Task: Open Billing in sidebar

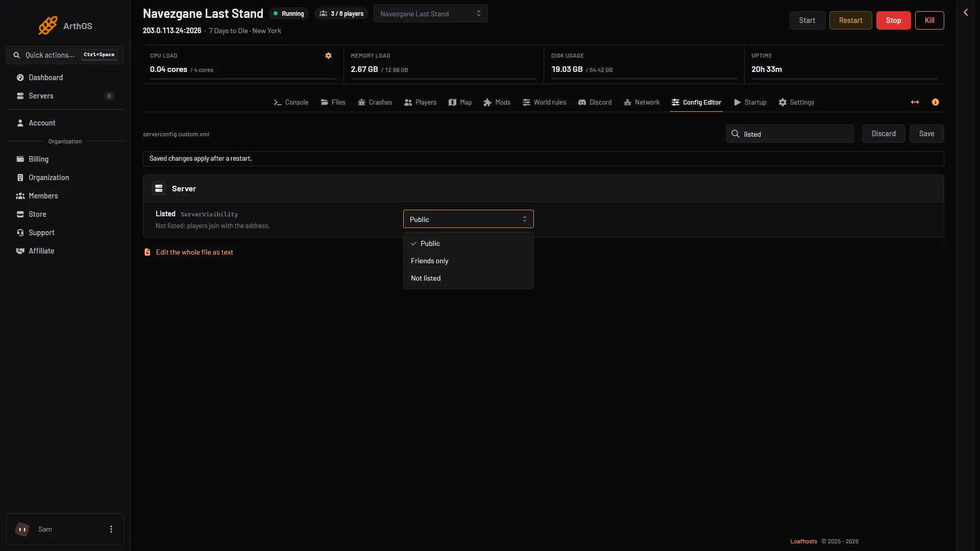Action: [65, 159]
